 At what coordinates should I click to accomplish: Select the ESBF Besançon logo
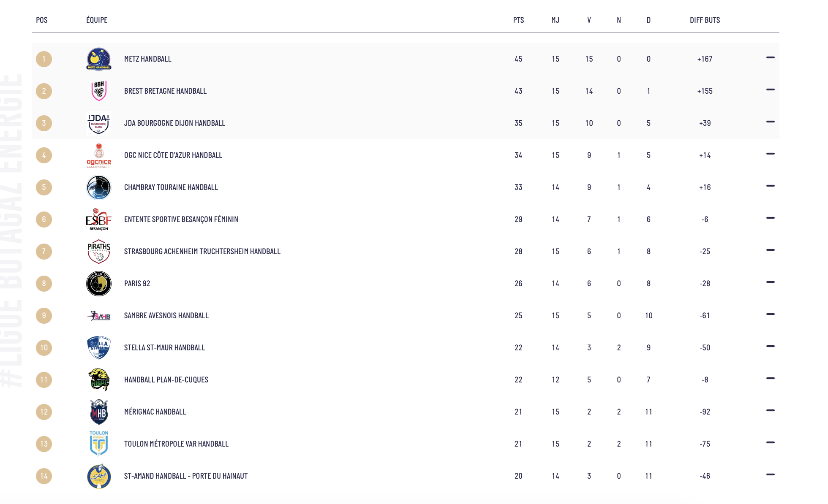point(99,219)
